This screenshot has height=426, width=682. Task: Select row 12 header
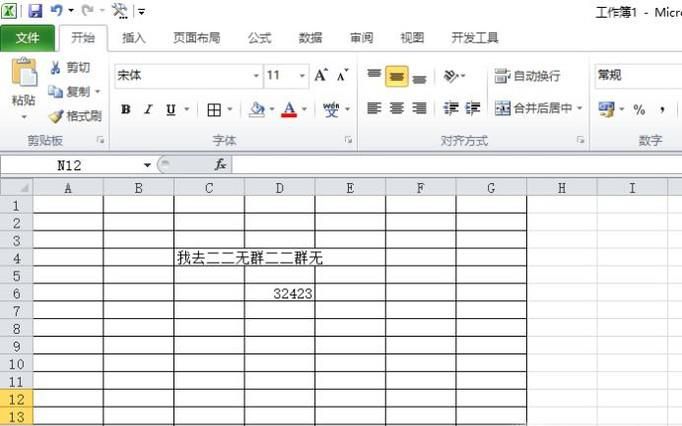[x=17, y=399]
